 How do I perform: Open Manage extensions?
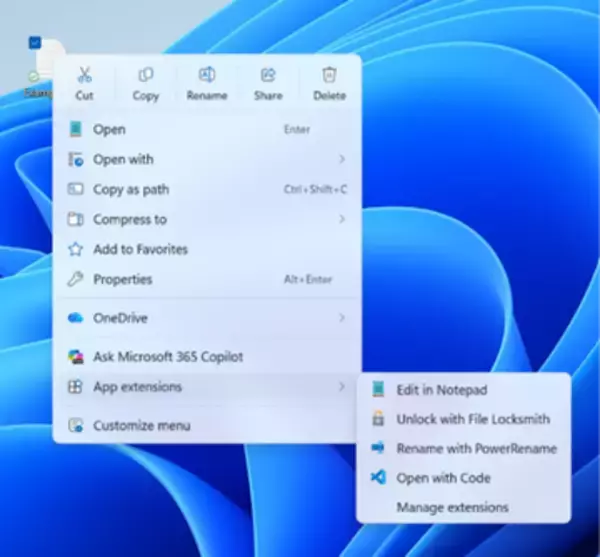tap(464, 507)
